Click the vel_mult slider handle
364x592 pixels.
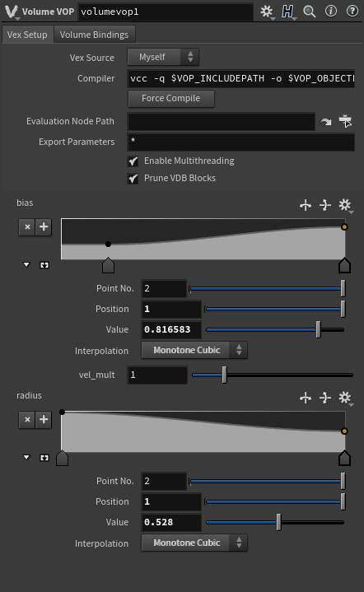pos(224,375)
